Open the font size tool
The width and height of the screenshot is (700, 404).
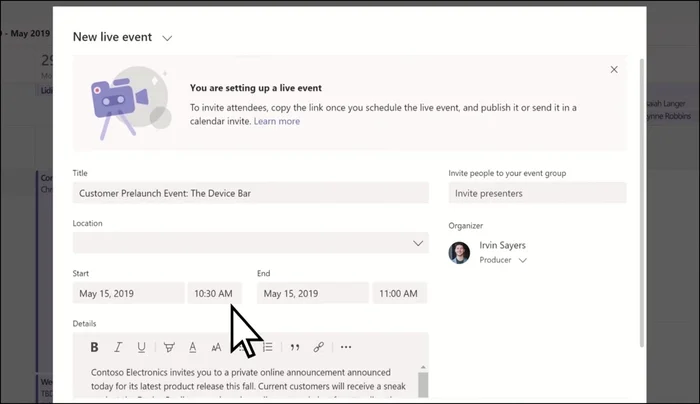pyautogui.click(x=216, y=347)
